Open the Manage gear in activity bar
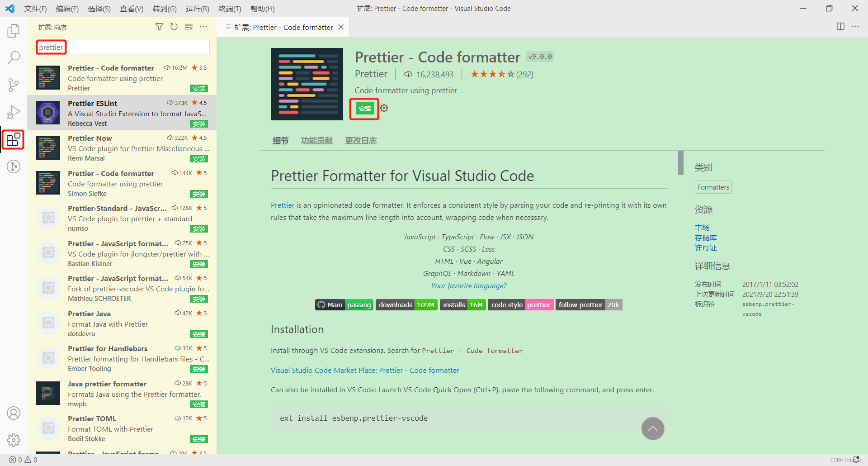Image resolution: width=868 pixels, height=466 pixels. coord(14,440)
